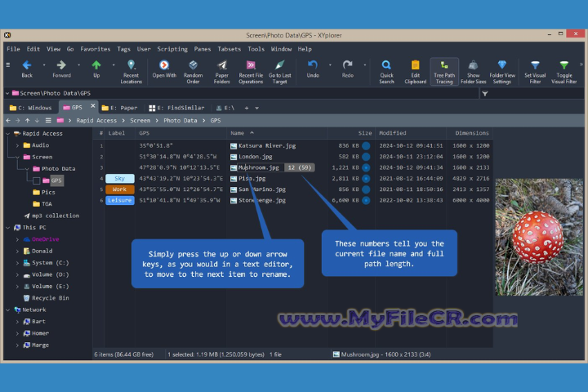
Task: Open the tab list dropdown arrow
Action: click(257, 108)
